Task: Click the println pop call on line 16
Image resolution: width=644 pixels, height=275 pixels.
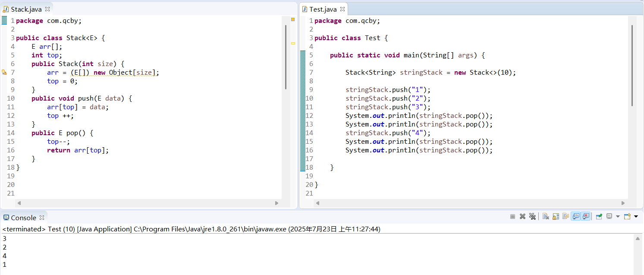Action: (x=419, y=150)
